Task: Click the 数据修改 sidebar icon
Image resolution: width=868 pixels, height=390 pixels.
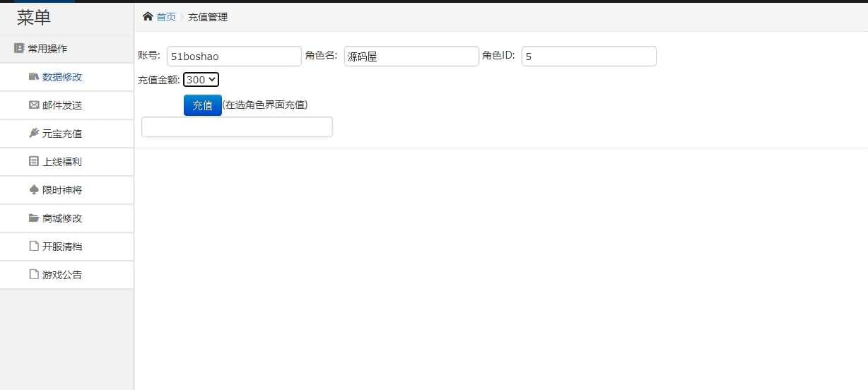Action: [x=33, y=76]
